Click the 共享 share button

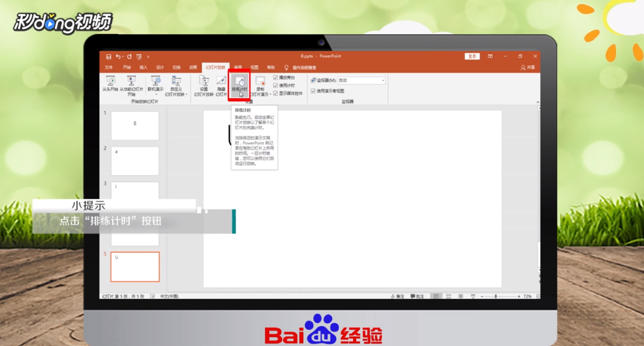click(528, 67)
